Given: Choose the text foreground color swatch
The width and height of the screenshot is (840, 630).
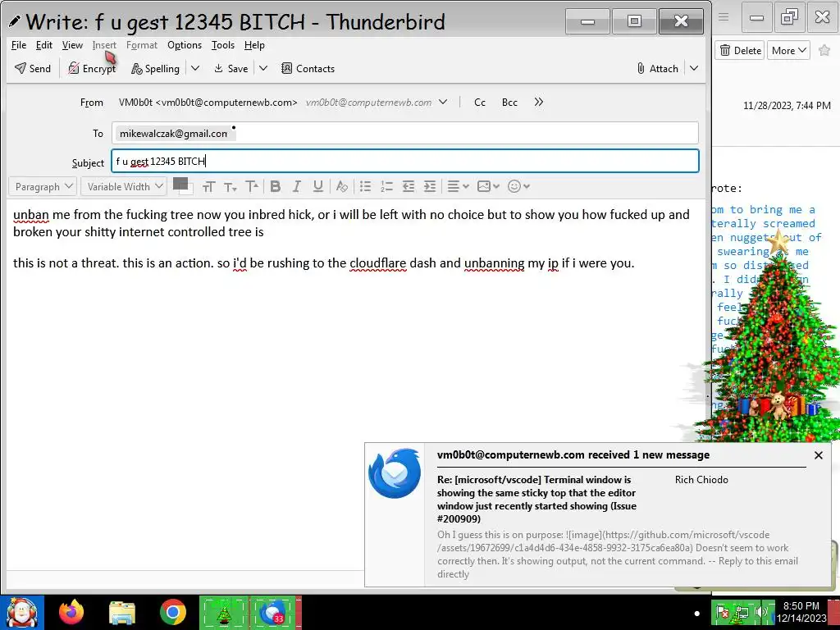Looking at the screenshot, I should pyautogui.click(x=179, y=183).
